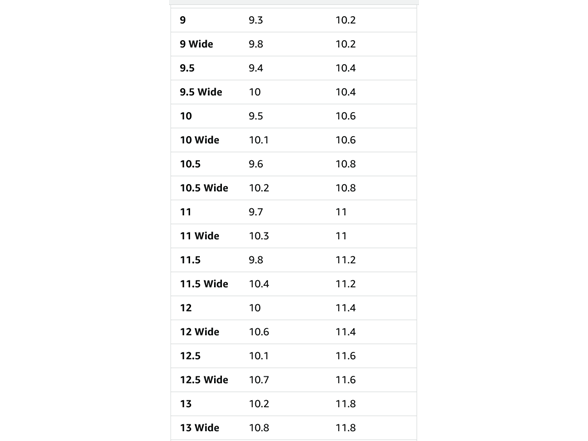Image resolution: width=588 pixels, height=441 pixels.
Task: Select the size 13 row label
Action: click(186, 404)
